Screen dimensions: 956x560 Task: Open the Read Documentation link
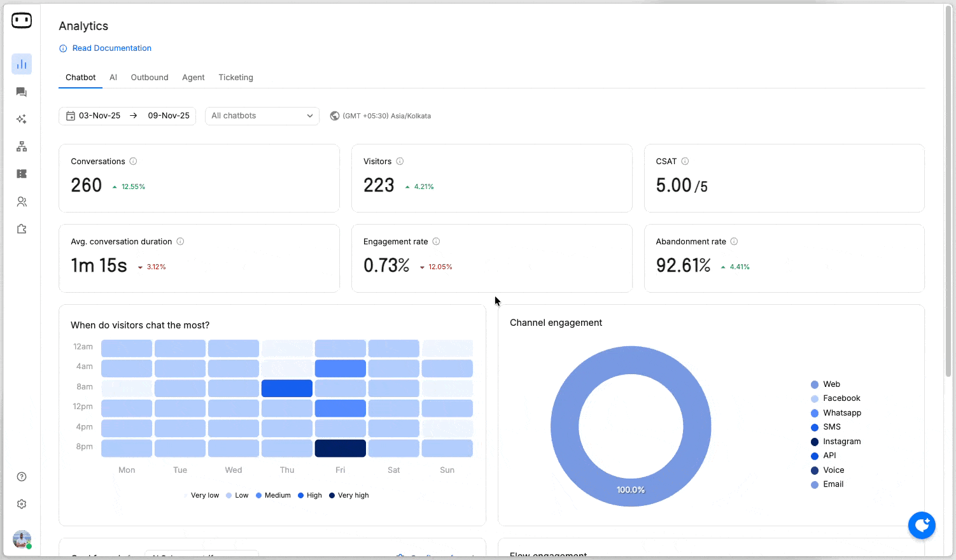click(111, 48)
